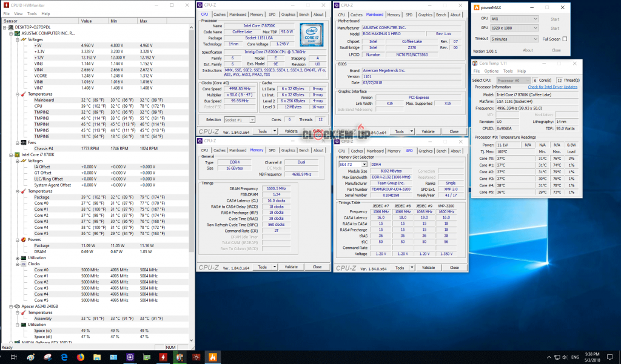The width and height of the screenshot is (621, 364).
Task: Enable the Full Screen checkbox in powerMAX
Action: pos(565,39)
